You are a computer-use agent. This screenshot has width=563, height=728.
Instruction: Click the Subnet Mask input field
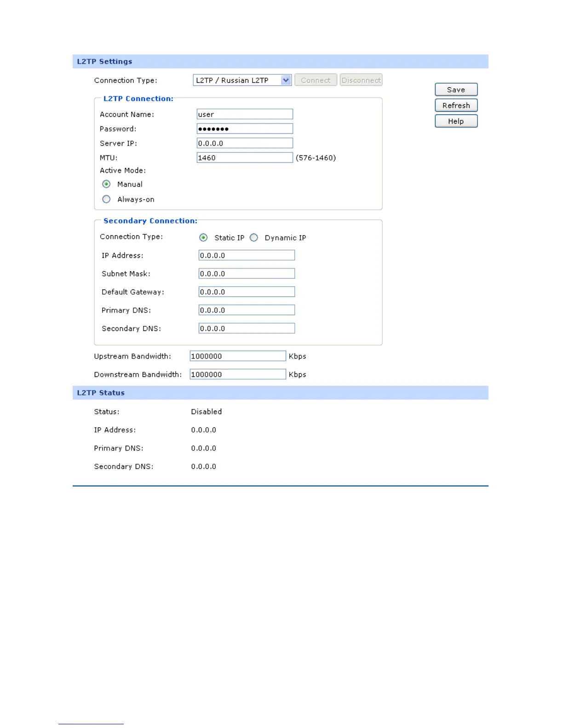pos(247,273)
